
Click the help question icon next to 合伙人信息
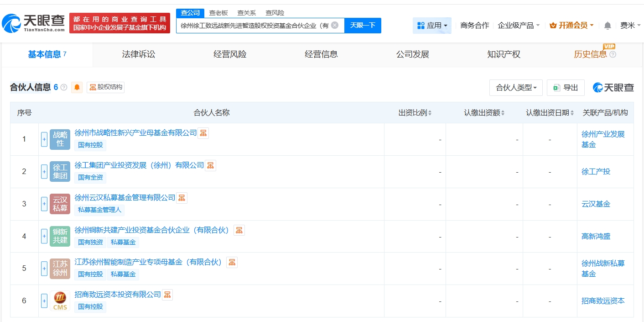(x=64, y=87)
